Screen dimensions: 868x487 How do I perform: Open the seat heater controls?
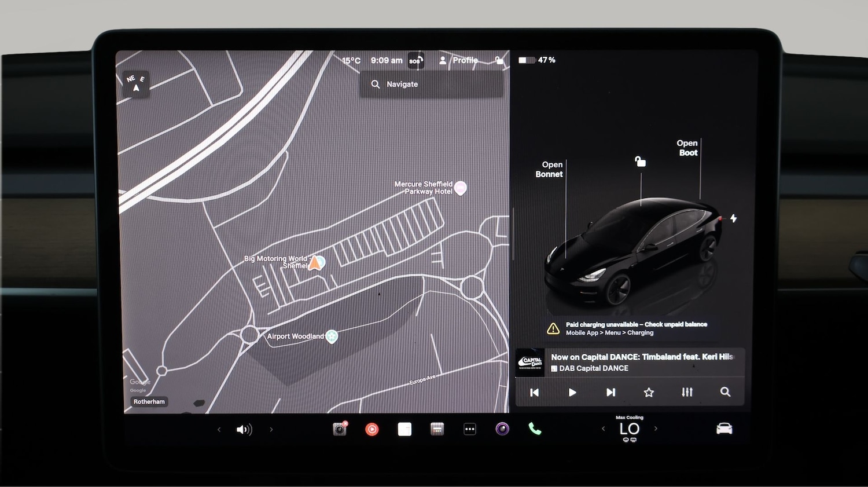pos(628,439)
